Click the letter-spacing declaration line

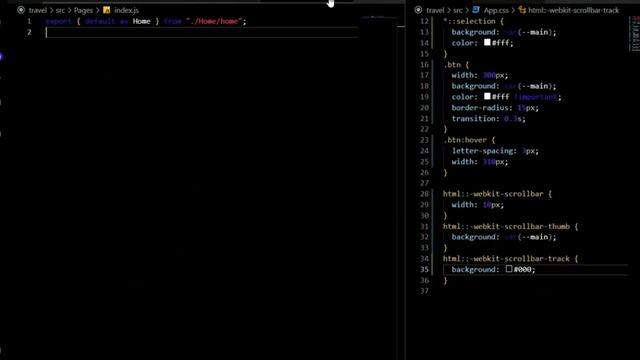click(x=495, y=151)
